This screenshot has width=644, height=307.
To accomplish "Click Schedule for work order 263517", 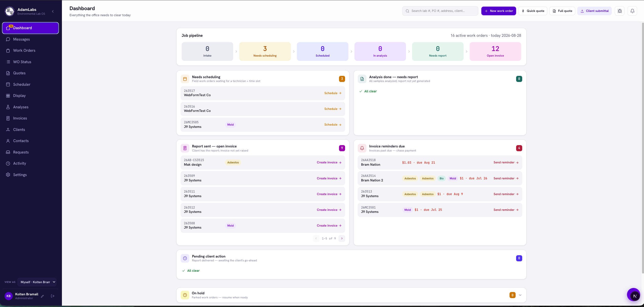I will tap(333, 93).
